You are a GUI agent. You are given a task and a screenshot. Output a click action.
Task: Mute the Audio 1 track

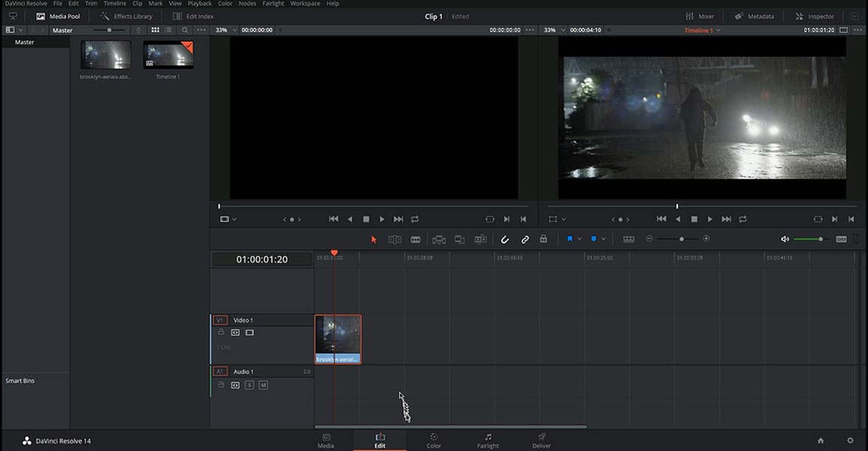click(263, 385)
